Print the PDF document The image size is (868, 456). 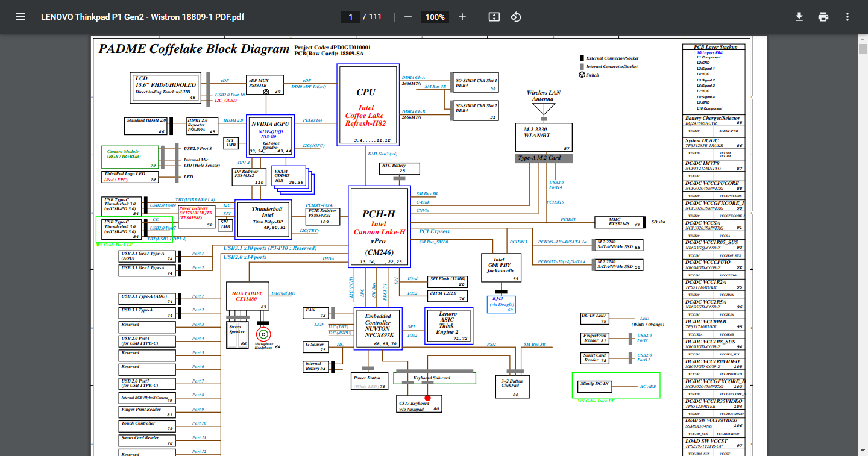tap(823, 17)
